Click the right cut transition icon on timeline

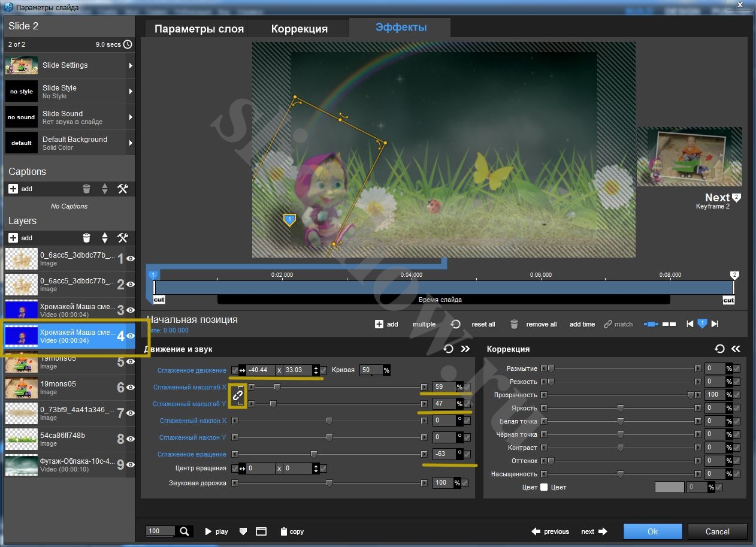[728, 300]
